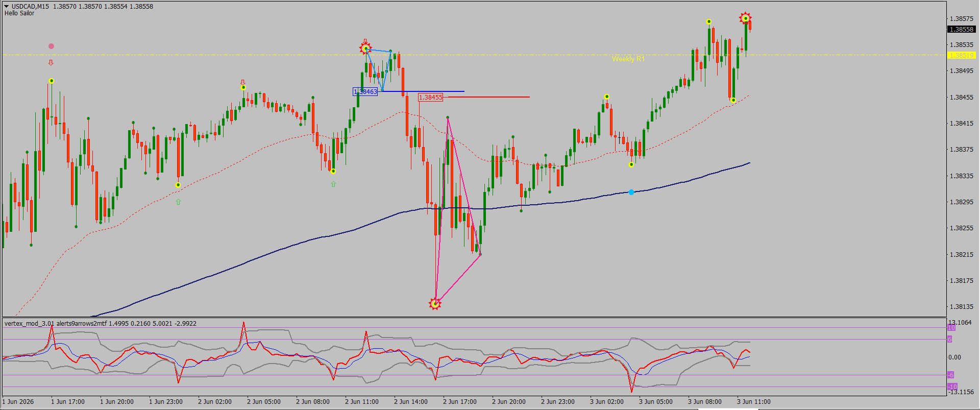Click the red down arrow under the pink dot
This screenshot has height=410, width=980.
pyautogui.click(x=51, y=63)
